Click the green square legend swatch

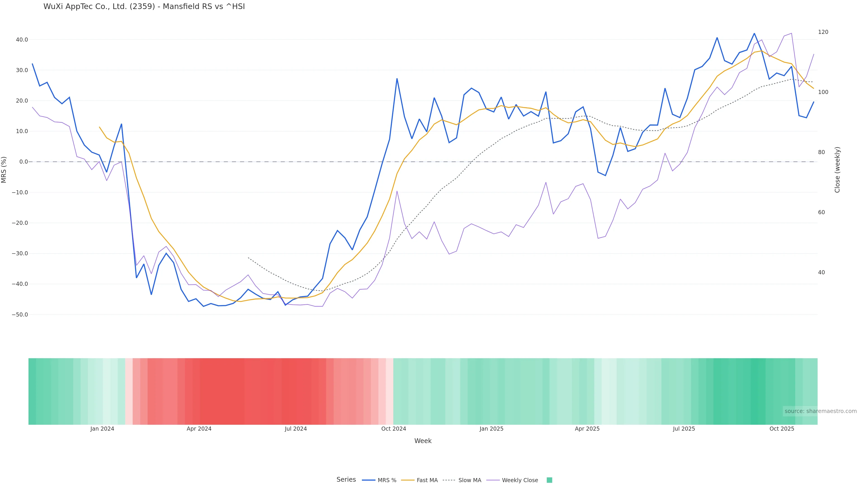(x=549, y=480)
